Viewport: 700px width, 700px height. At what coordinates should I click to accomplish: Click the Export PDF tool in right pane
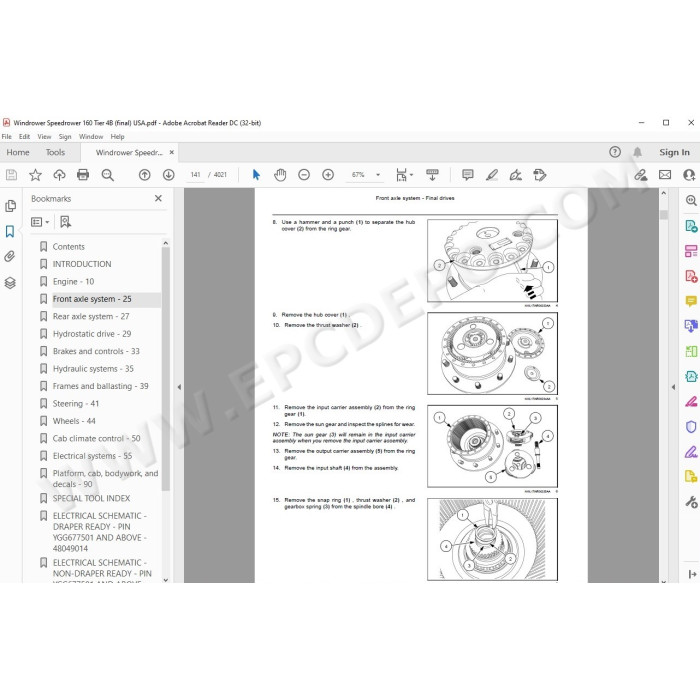click(x=691, y=226)
